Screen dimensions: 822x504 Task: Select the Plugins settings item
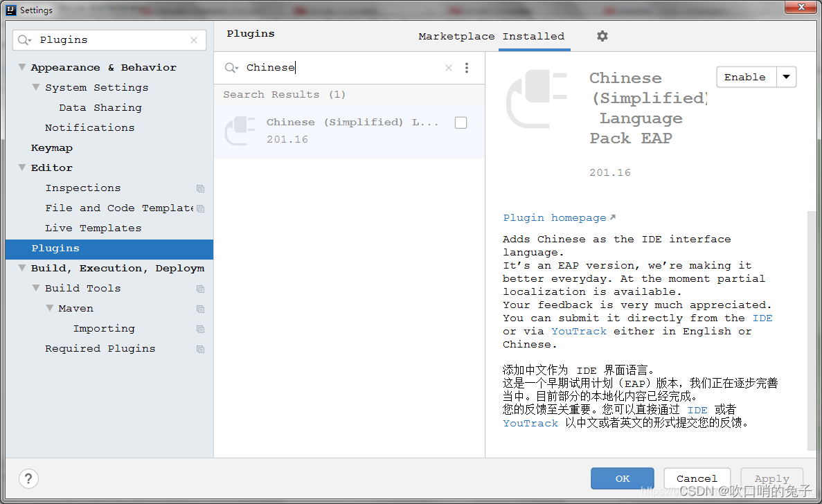click(x=109, y=249)
